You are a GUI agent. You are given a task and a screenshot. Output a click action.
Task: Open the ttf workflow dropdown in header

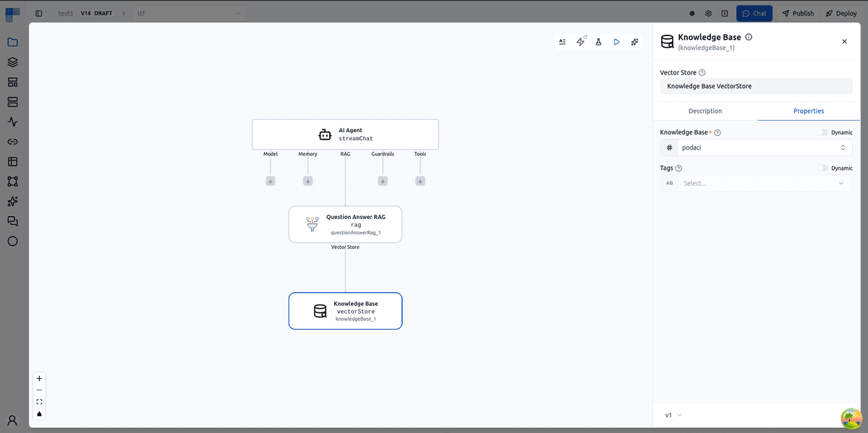pos(190,14)
